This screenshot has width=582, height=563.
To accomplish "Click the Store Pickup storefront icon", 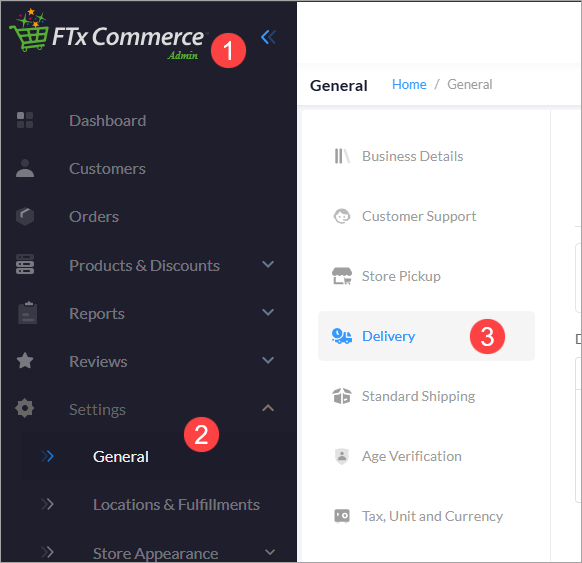I will tap(341, 276).
